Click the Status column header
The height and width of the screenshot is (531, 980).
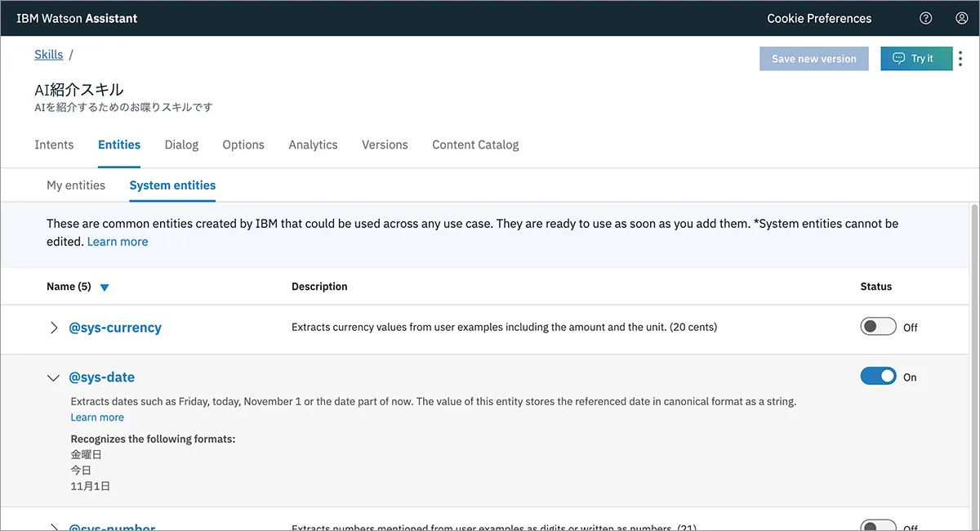pyautogui.click(x=876, y=287)
